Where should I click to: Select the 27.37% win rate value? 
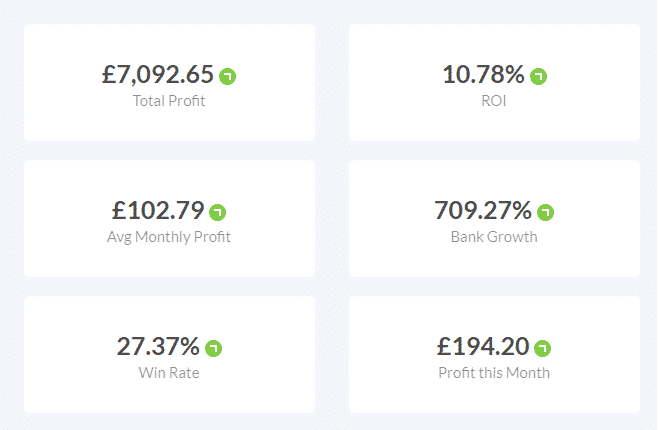158,346
